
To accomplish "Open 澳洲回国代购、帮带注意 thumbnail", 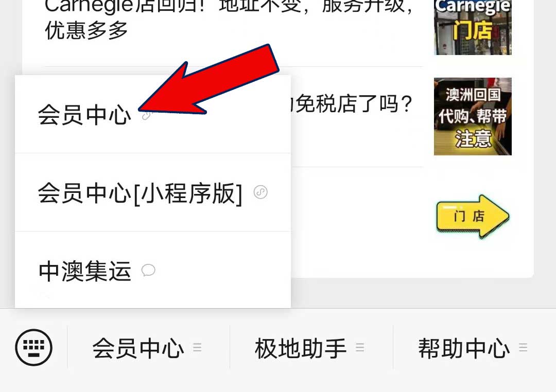I will coord(473,116).
